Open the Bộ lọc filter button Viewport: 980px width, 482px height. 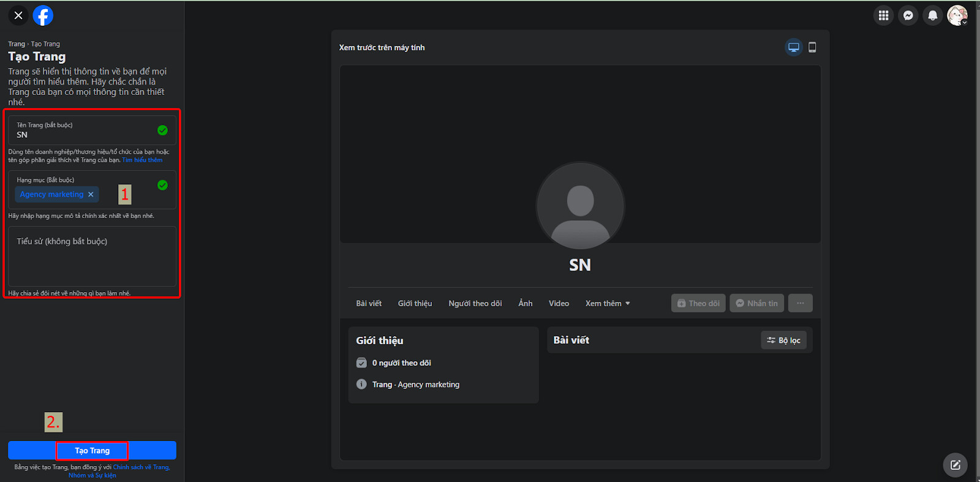pyautogui.click(x=783, y=340)
